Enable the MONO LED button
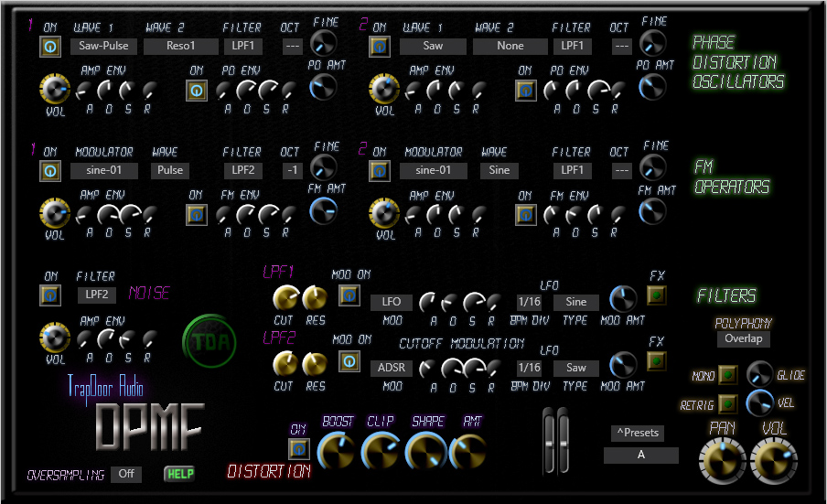Image resolution: width=827 pixels, height=504 pixels. 728,375
